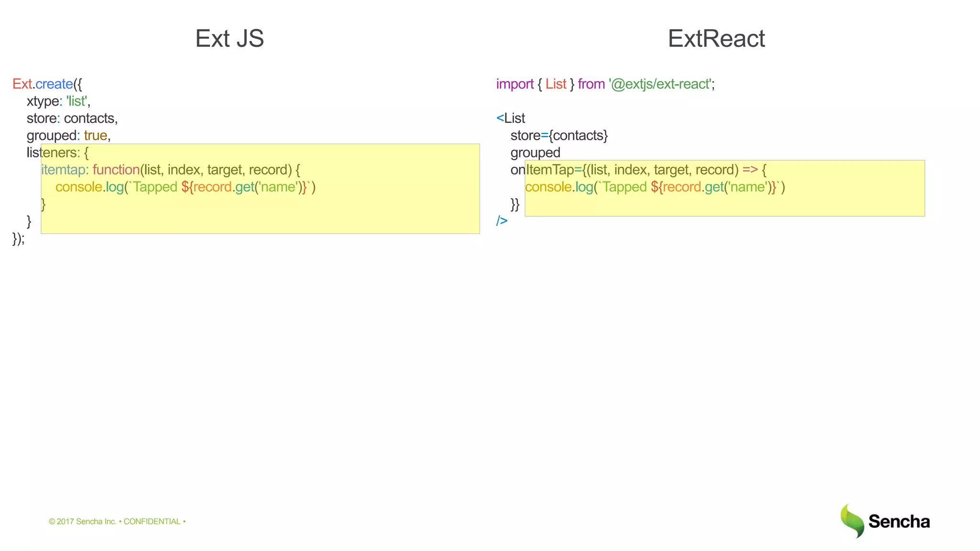Click the 'Sencha' wordmark text
This screenshot has width=980, height=551.
click(x=899, y=521)
